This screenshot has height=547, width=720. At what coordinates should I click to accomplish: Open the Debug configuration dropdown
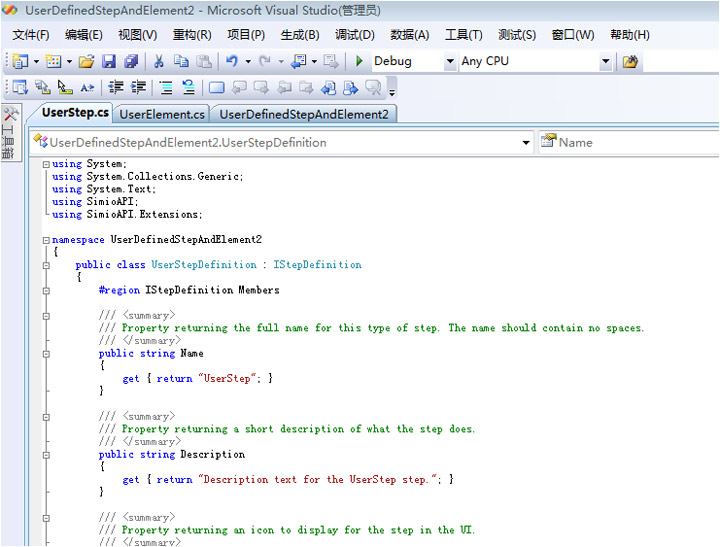point(450,61)
